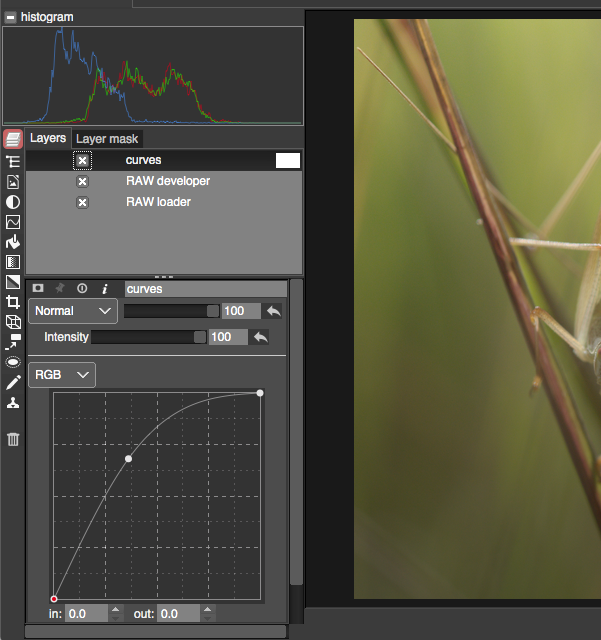Select the crop tool icon
The width and height of the screenshot is (601, 640).
[13, 302]
